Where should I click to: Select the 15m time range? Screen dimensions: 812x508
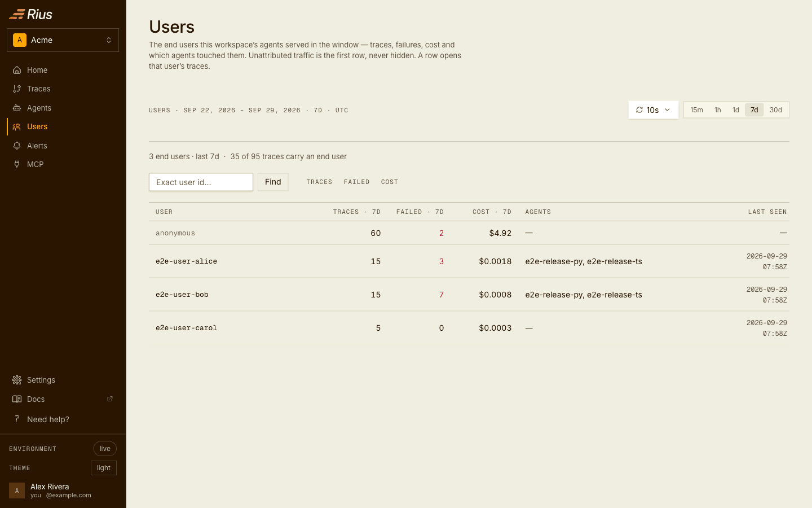696,110
